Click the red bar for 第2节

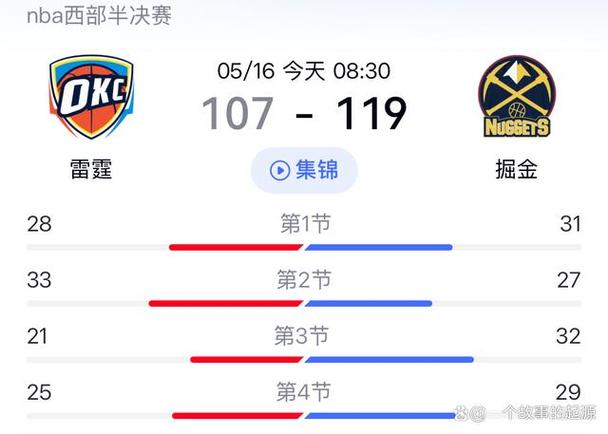[226, 303]
